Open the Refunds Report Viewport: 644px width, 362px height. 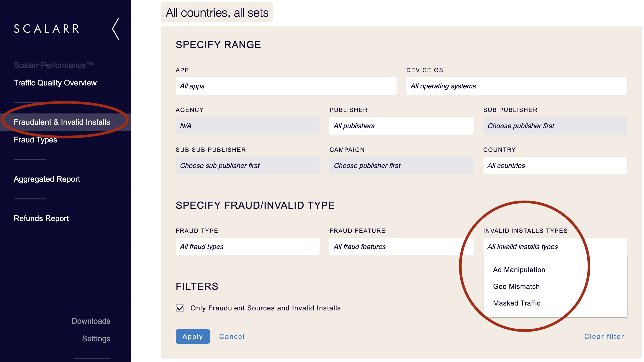pos(41,218)
